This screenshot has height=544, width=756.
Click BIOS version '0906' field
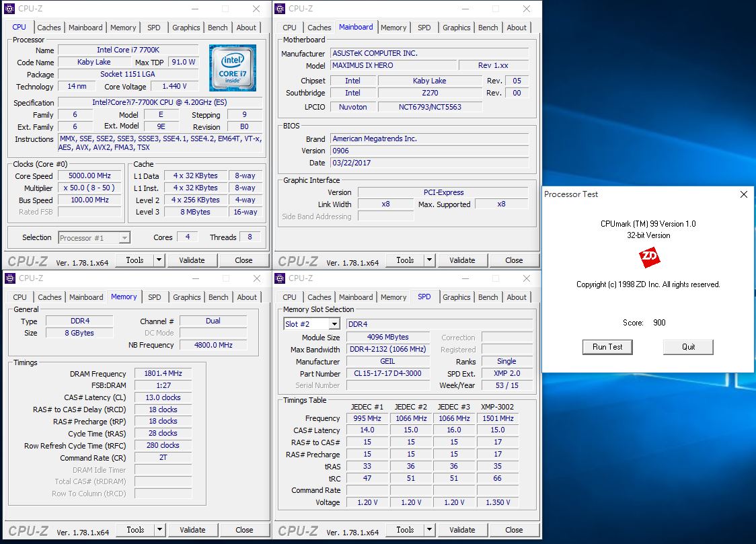point(430,151)
